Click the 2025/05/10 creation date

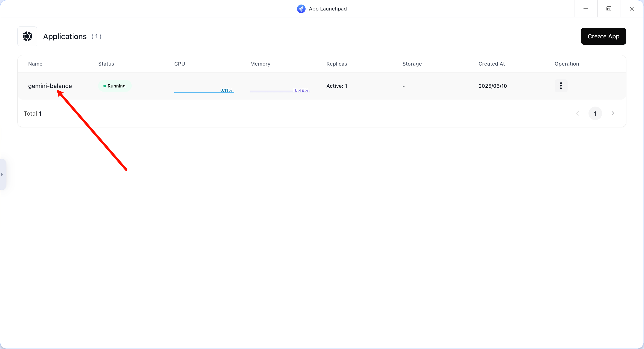click(x=493, y=86)
